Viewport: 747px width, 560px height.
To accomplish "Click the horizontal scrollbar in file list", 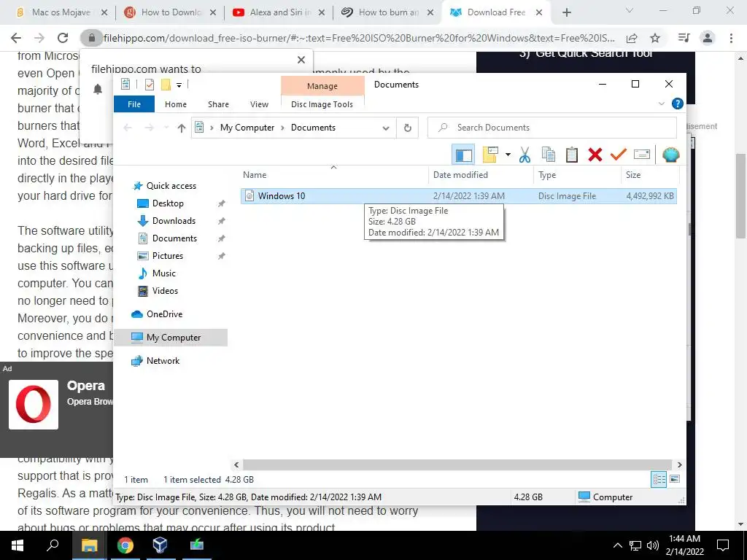I will [x=457, y=464].
